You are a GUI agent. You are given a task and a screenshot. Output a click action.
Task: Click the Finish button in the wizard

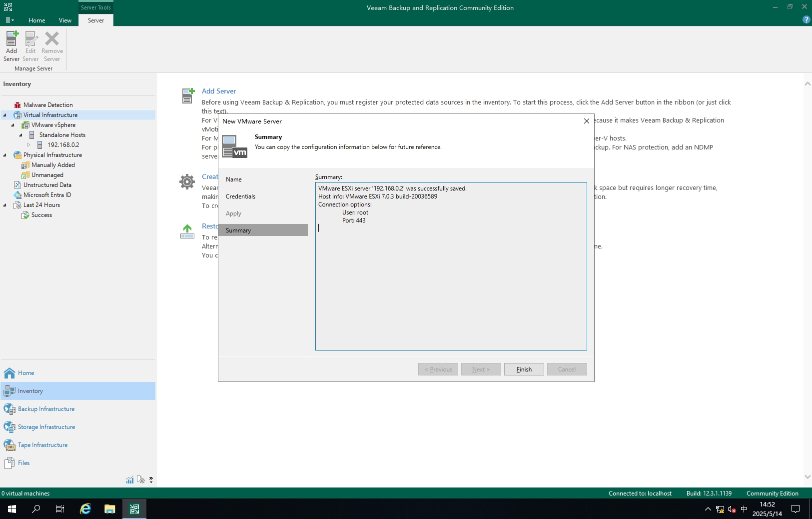pos(524,369)
